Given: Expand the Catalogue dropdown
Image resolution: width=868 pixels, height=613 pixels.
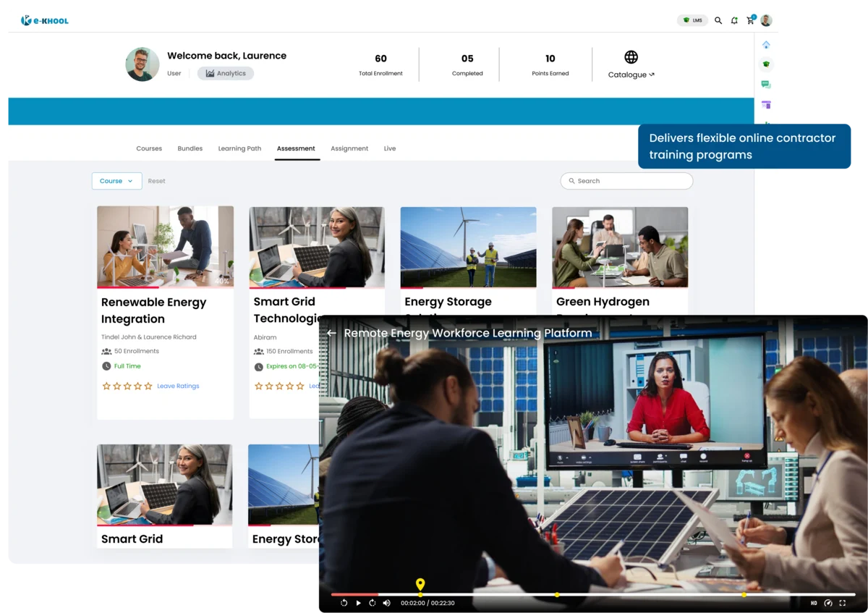Looking at the screenshot, I should [x=631, y=75].
